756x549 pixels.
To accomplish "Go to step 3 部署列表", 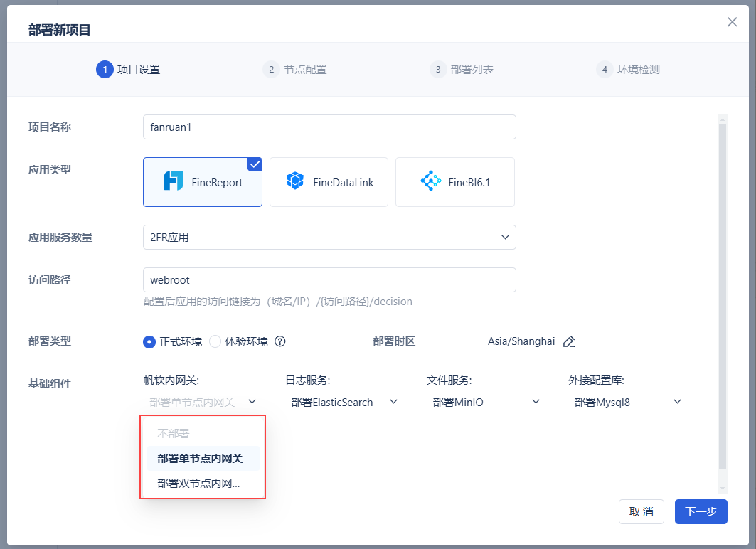I will (x=462, y=70).
